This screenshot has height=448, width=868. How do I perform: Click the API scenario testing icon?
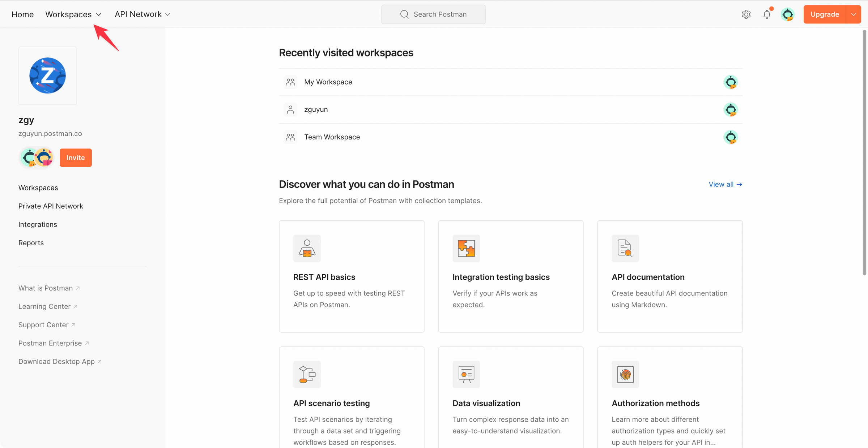coord(307,374)
